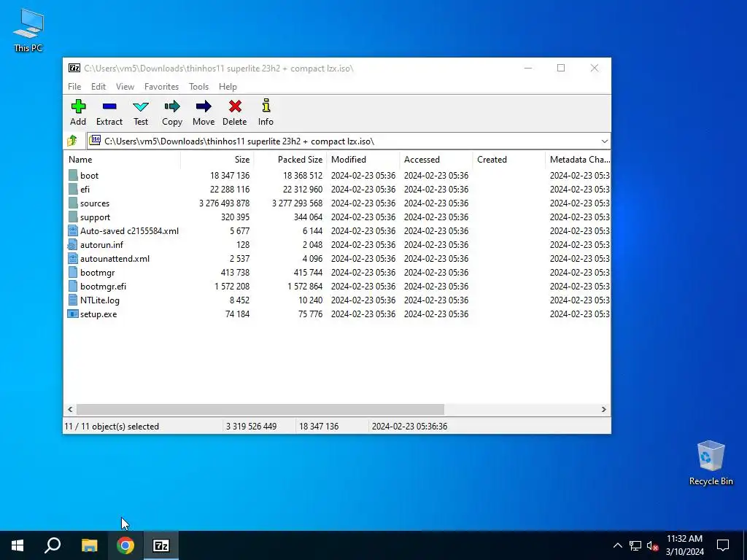Run Test with the checkmark icon
747x560 pixels.
pos(141,106)
